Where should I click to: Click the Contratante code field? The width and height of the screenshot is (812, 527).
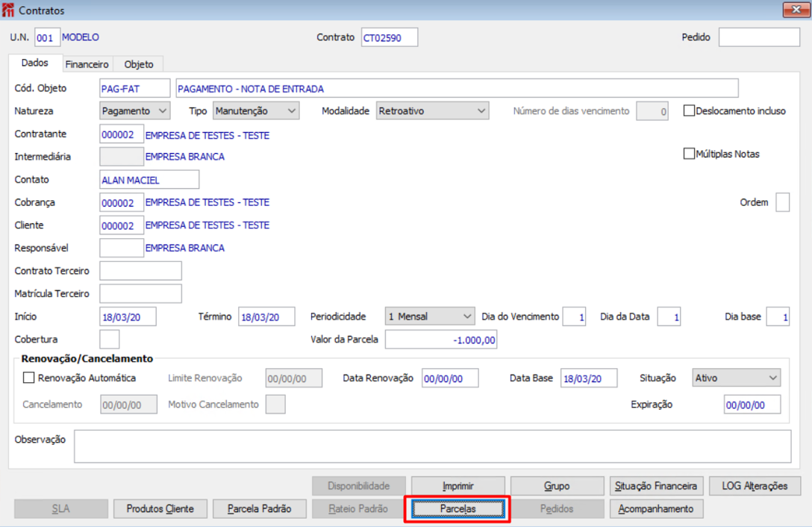pos(121,134)
